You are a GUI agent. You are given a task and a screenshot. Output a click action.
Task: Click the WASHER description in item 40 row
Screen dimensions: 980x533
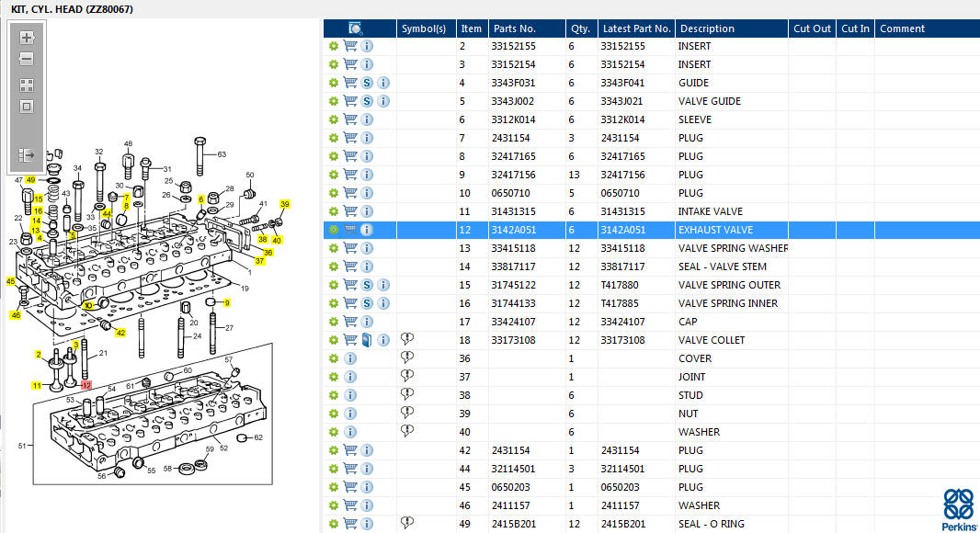pos(699,432)
